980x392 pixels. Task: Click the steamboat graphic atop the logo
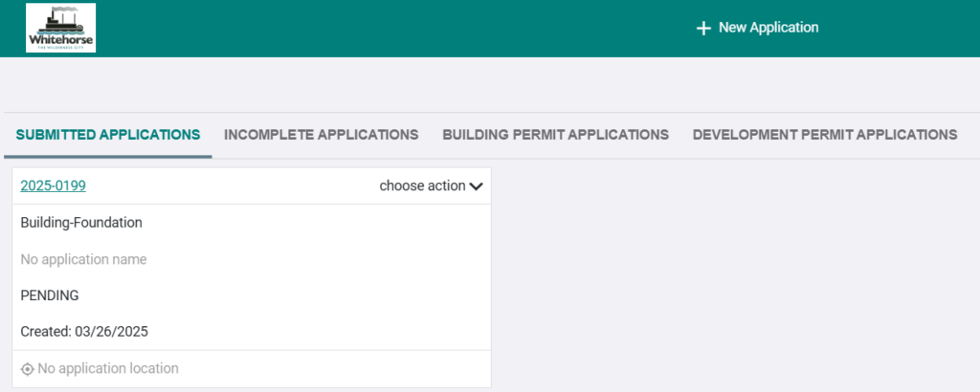pyautogui.click(x=60, y=19)
